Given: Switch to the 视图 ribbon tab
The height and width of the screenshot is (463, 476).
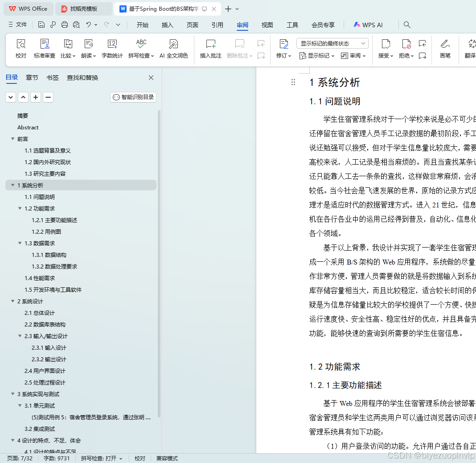Looking at the screenshot, I should pyautogui.click(x=267, y=25).
